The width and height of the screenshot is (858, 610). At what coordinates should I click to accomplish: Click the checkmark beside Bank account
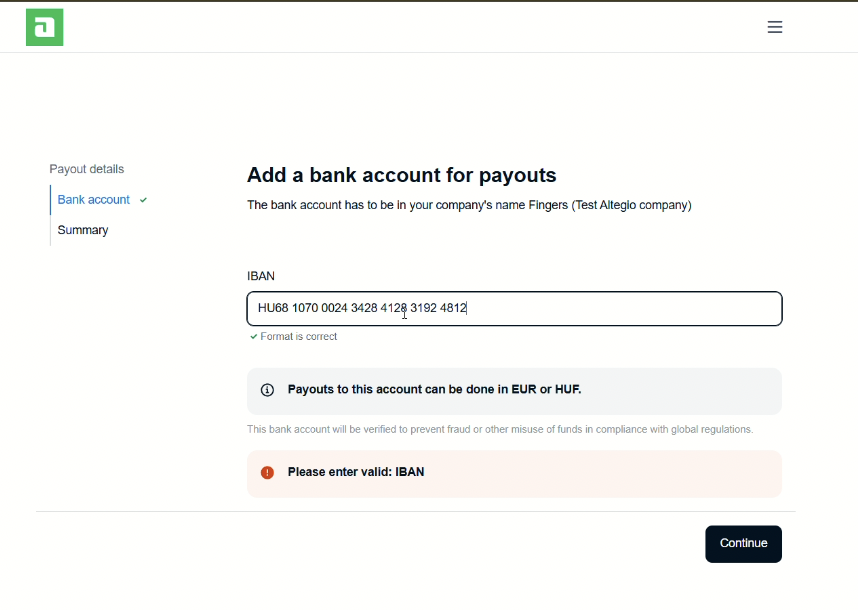(x=144, y=200)
